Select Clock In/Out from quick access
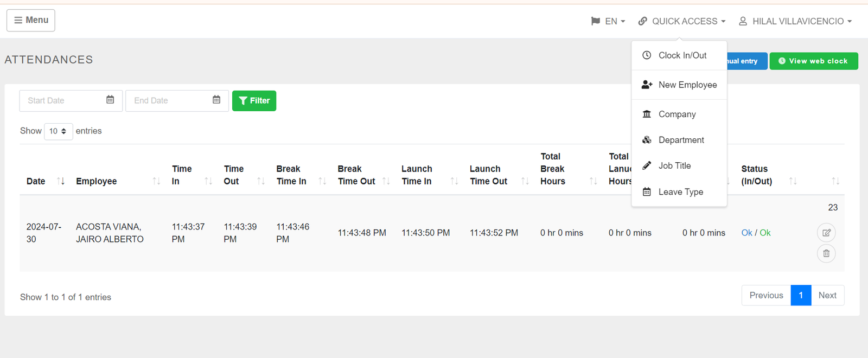The image size is (868, 358). pyautogui.click(x=682, y=55)
